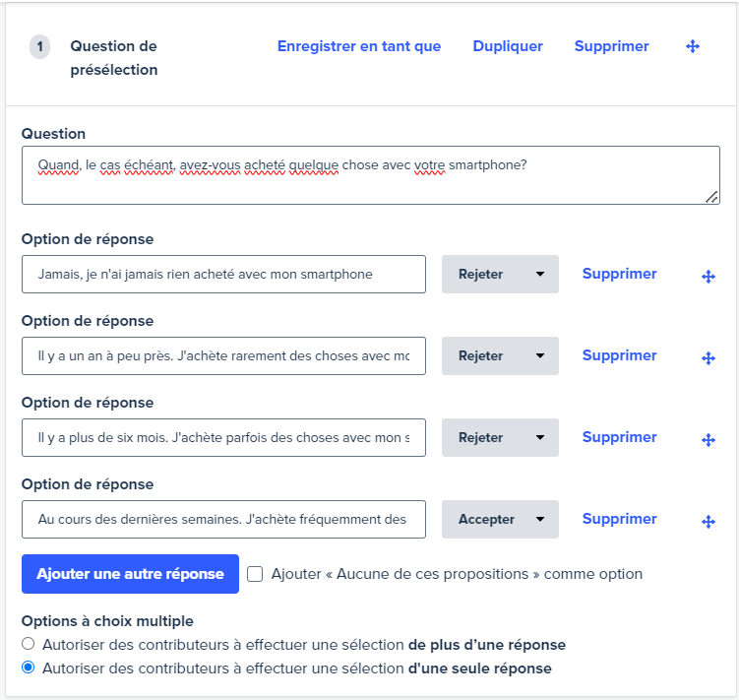This screenshot has height=700, width=739.
Task: Click Supprimer in the question header
Action: [x=611, y=46]
